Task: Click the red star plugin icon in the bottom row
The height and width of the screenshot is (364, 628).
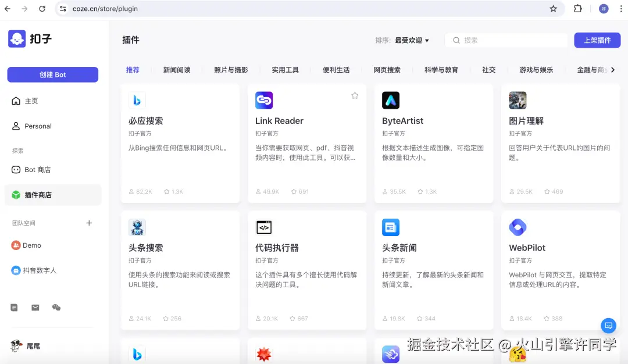Action: coord(264,354)
